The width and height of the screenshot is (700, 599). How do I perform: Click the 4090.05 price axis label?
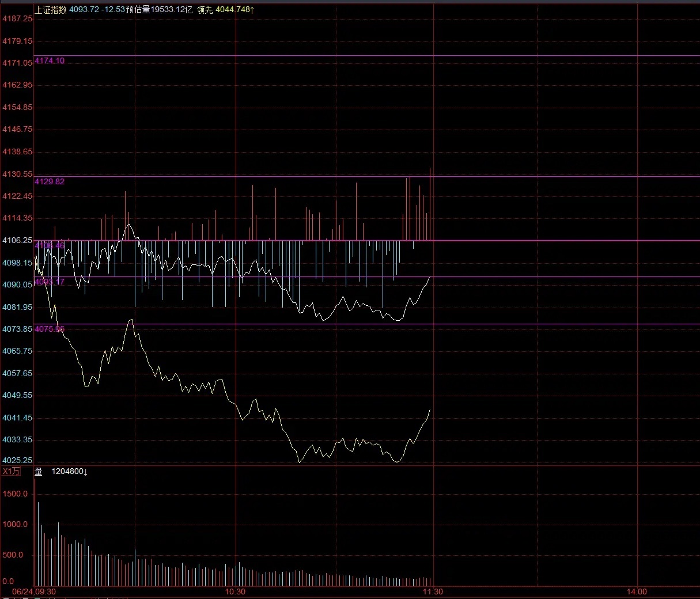click(x=17, y=285)
